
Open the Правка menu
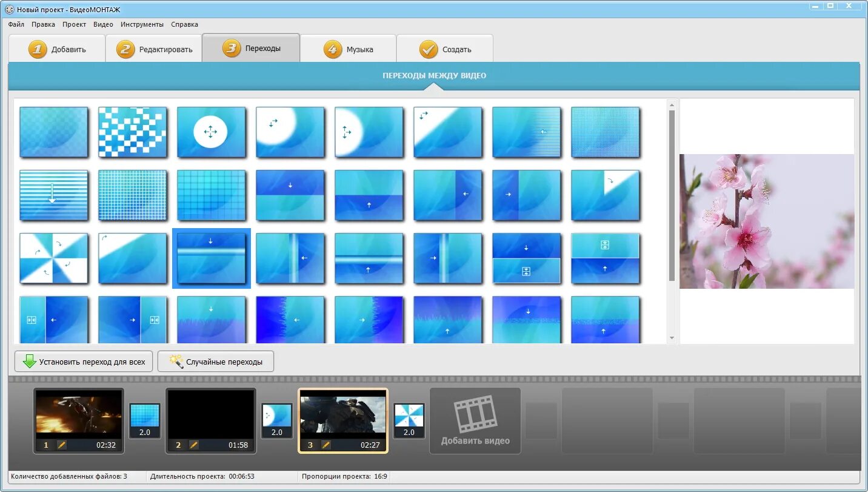(43, 24)
